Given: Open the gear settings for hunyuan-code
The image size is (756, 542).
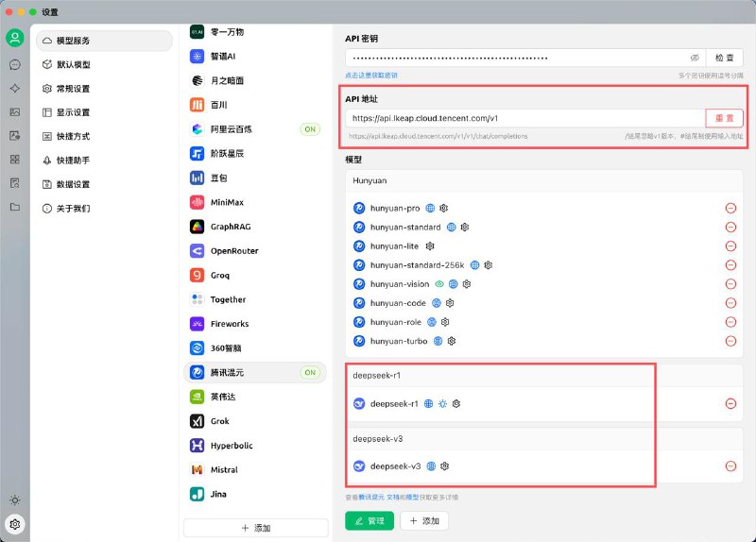Looking at the screenshot, I should click(450, 303).
